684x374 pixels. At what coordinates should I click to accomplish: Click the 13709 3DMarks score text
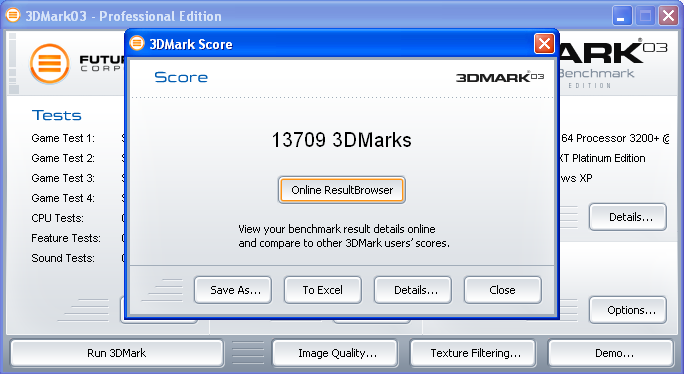click(x=342, y=140)
